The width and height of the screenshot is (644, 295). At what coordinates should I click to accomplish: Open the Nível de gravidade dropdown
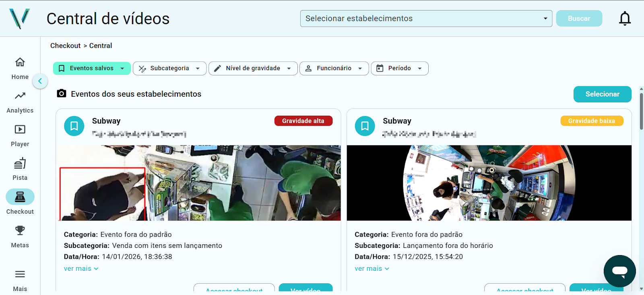click(253, 69)
